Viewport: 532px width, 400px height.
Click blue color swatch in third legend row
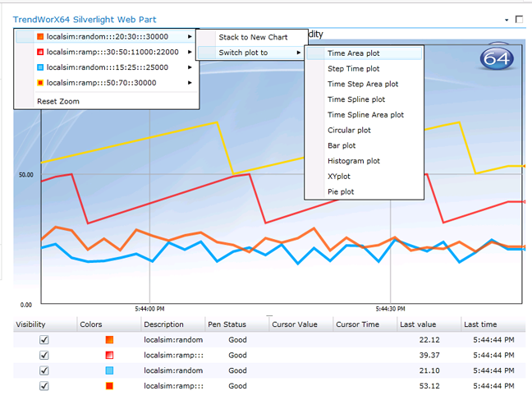pyautogui.click(x=109, y=370)
